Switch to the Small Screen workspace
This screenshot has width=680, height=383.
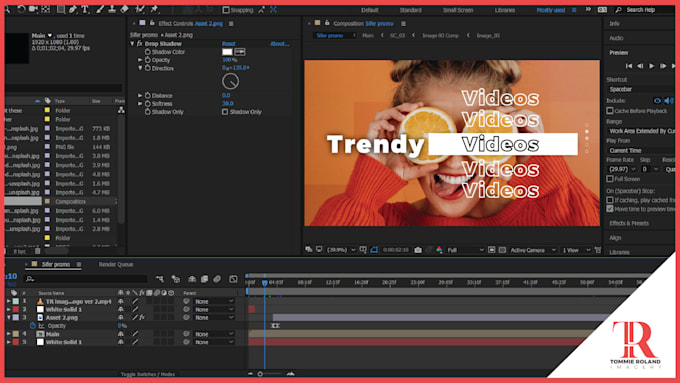458,10
